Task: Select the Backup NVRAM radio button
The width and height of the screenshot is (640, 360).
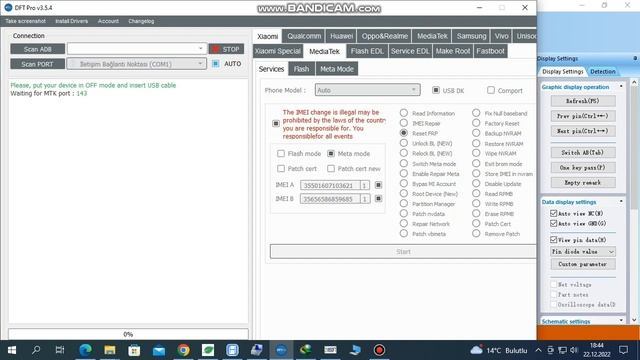Action: click(x=476, y=133)
